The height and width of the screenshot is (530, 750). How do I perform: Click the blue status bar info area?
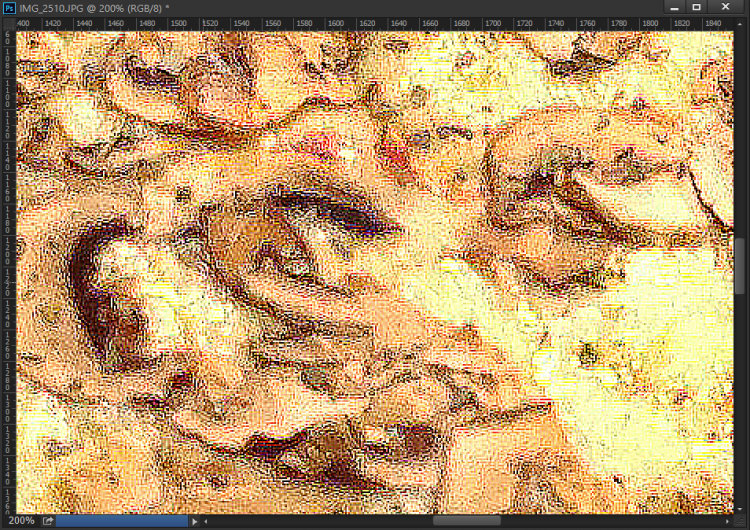(122, 521)
